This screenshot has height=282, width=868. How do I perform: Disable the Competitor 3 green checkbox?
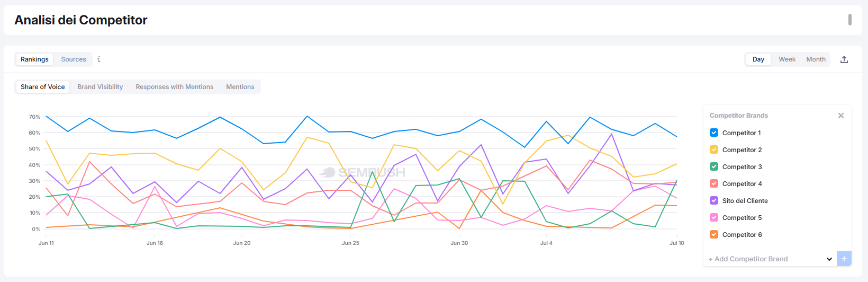pyautogui.click(x=714, y=166)
